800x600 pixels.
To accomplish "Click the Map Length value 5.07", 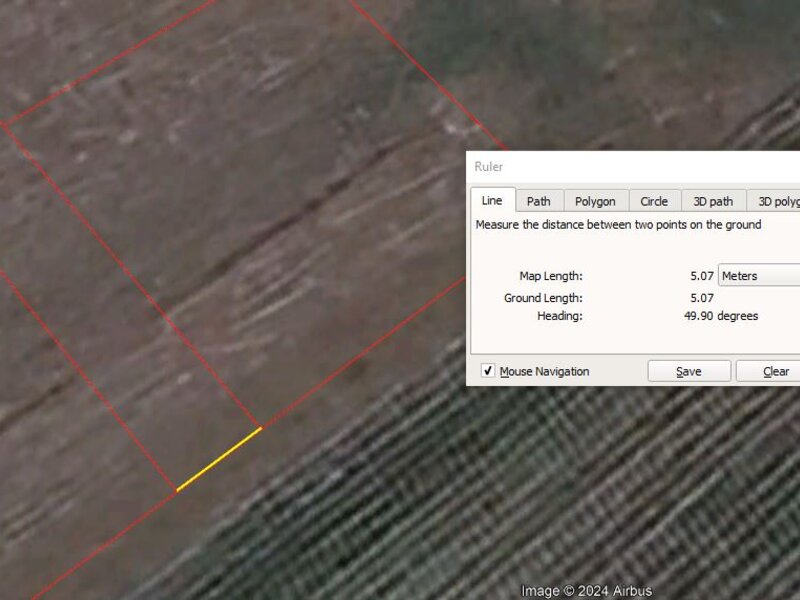I will pos(701,276).
